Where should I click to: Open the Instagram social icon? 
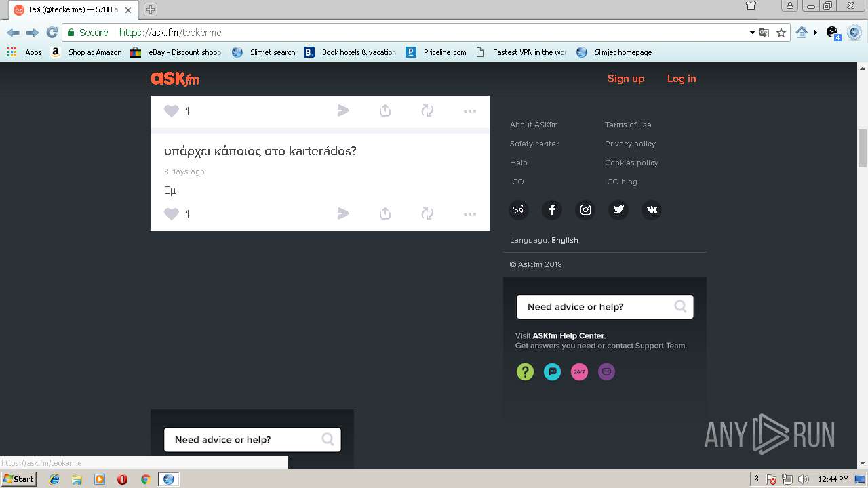[585, 210]
